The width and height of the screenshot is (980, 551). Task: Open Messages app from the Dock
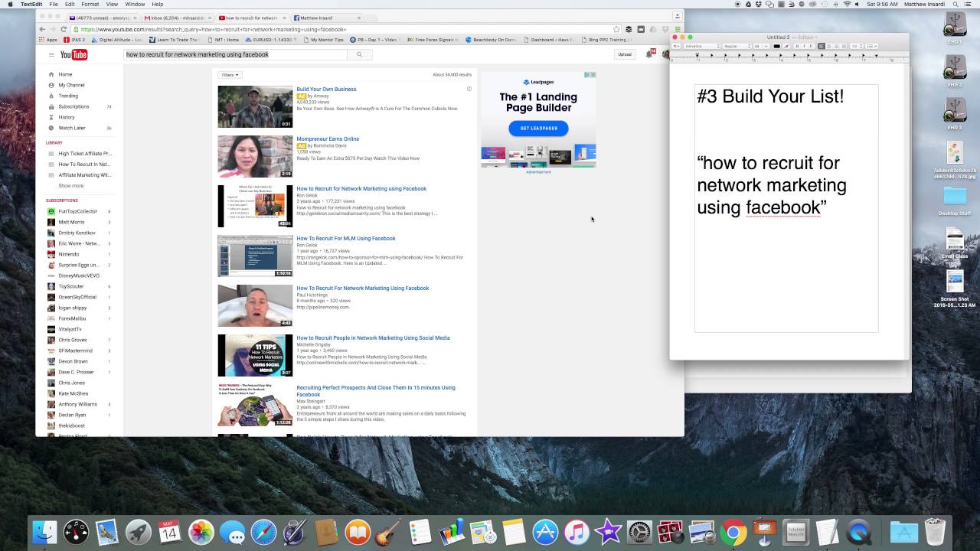tap(232, 531)
